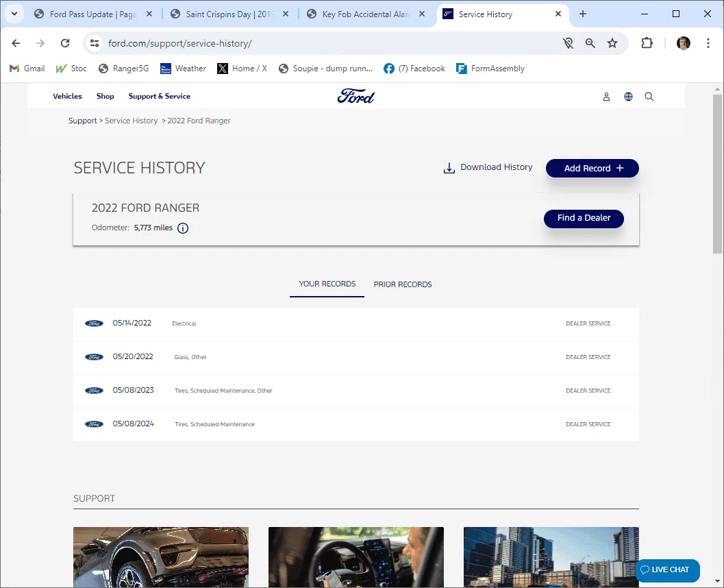724x588 pixels.
Task: Open the Chrome three-dot menu
Action: tap(708, 43)
